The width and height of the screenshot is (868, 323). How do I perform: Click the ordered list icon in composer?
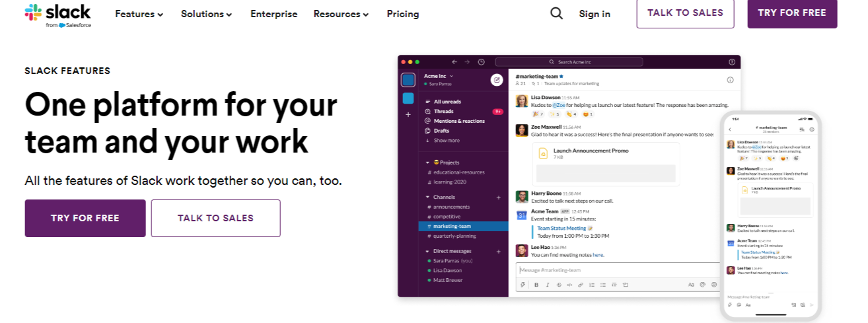[592, 285]
